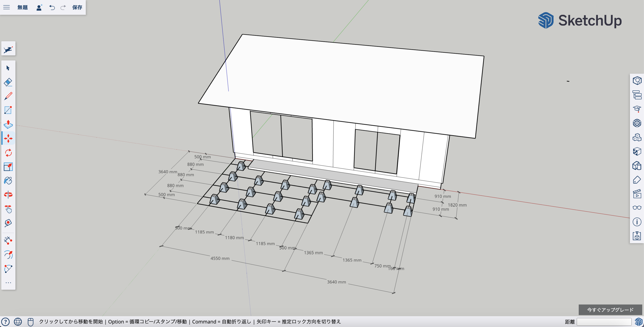The width and height of the screenshot is (644, 327).
Task: Click the 無題 file title
Action: (22, 8)
